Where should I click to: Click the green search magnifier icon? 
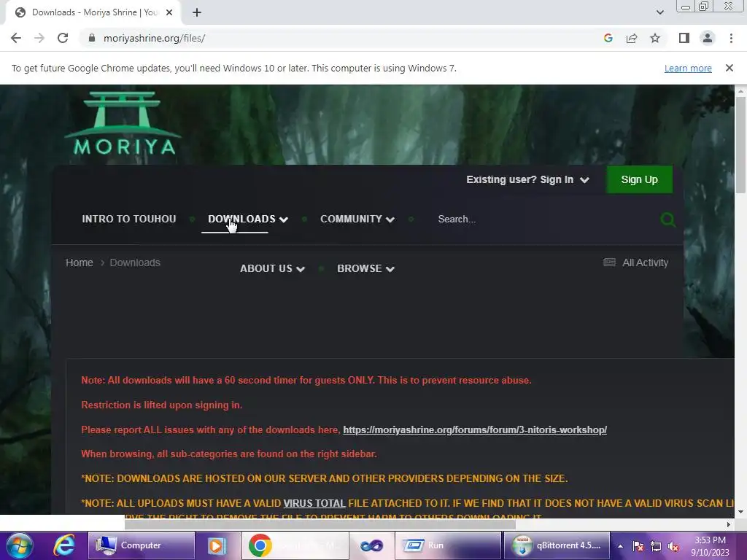pyautogui.click(x=667, y=219)
